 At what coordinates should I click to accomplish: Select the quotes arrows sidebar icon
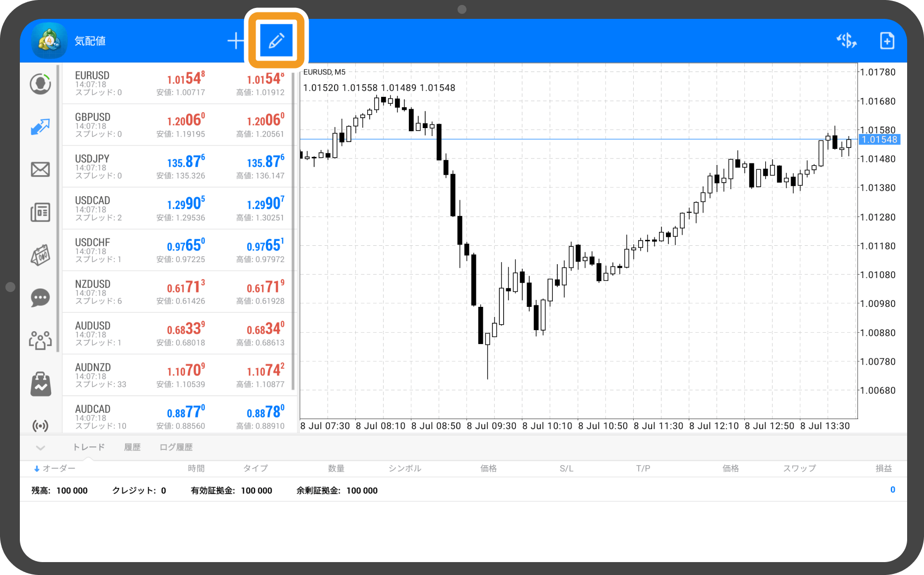(40, 127)
